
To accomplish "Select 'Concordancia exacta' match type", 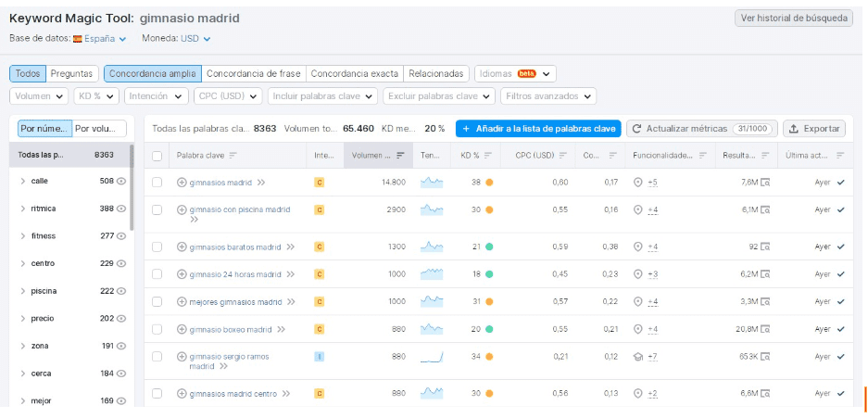I will [x=354, y=73].
